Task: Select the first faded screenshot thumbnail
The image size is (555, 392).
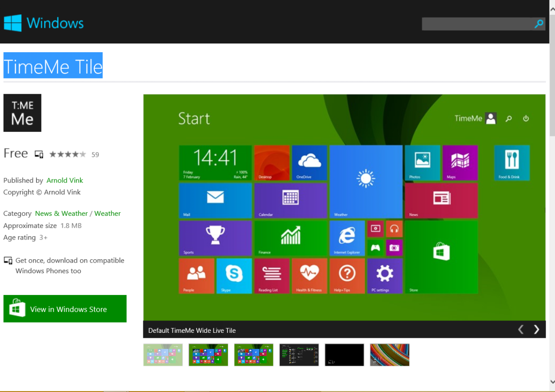Action: pos(163,355)
